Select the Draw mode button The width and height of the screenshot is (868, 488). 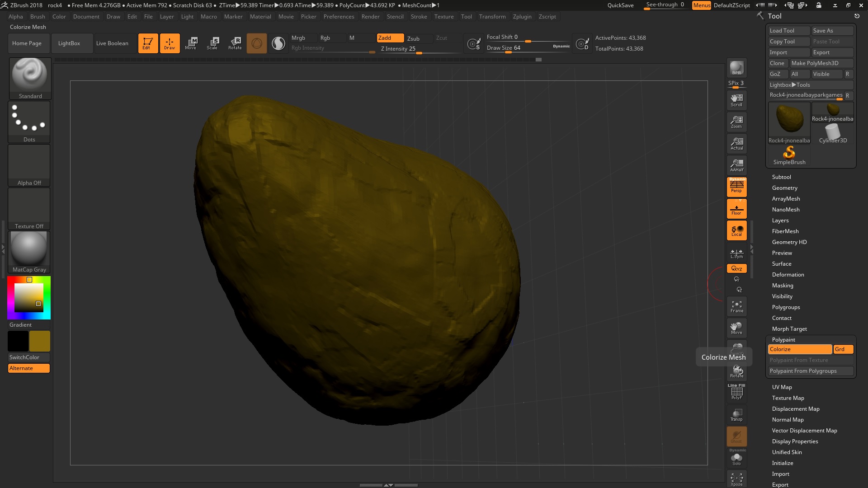coord(170,43)
